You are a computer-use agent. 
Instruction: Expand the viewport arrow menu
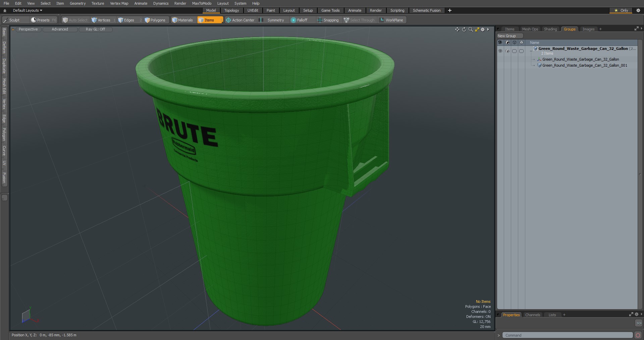click(x=488, y=29)
